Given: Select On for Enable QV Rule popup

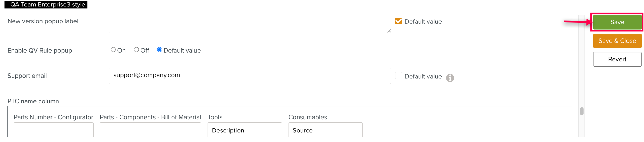Looking at the screenshot, I should (113, 50).
